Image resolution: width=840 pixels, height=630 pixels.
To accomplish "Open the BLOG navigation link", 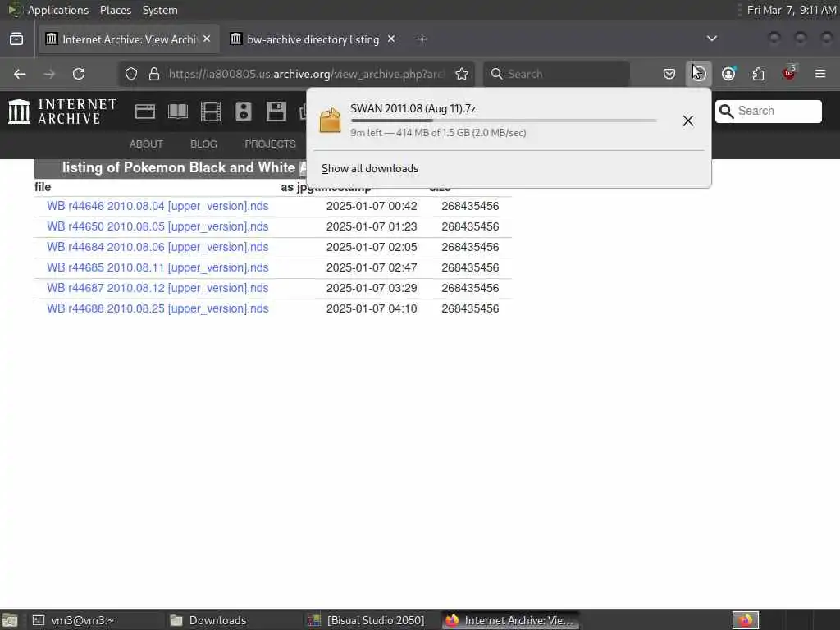I will point(204,144).
